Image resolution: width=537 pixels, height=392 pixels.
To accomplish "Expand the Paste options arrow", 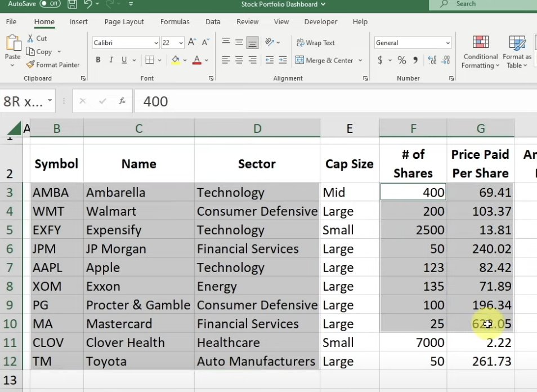I will [13, 65].
